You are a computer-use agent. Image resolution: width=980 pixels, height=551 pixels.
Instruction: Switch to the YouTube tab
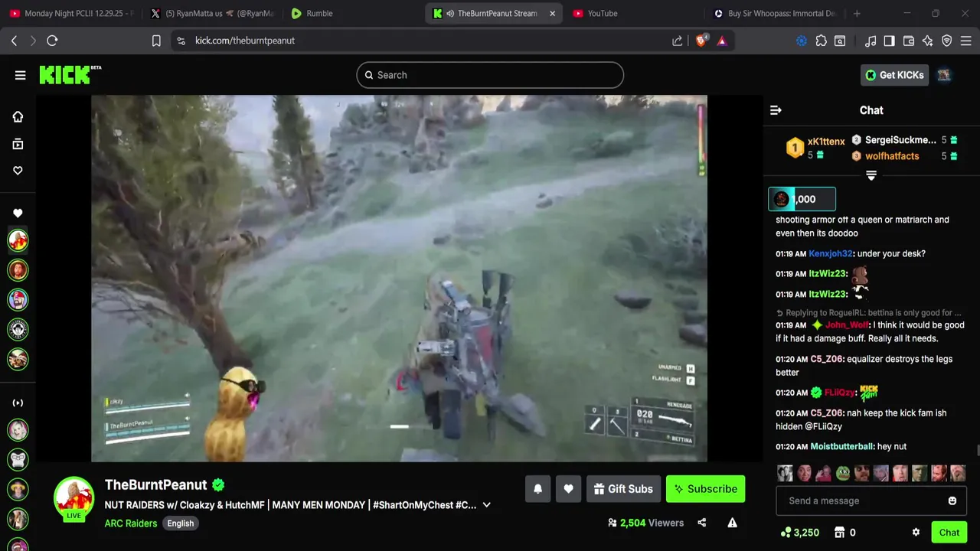(x=633, y=13)
